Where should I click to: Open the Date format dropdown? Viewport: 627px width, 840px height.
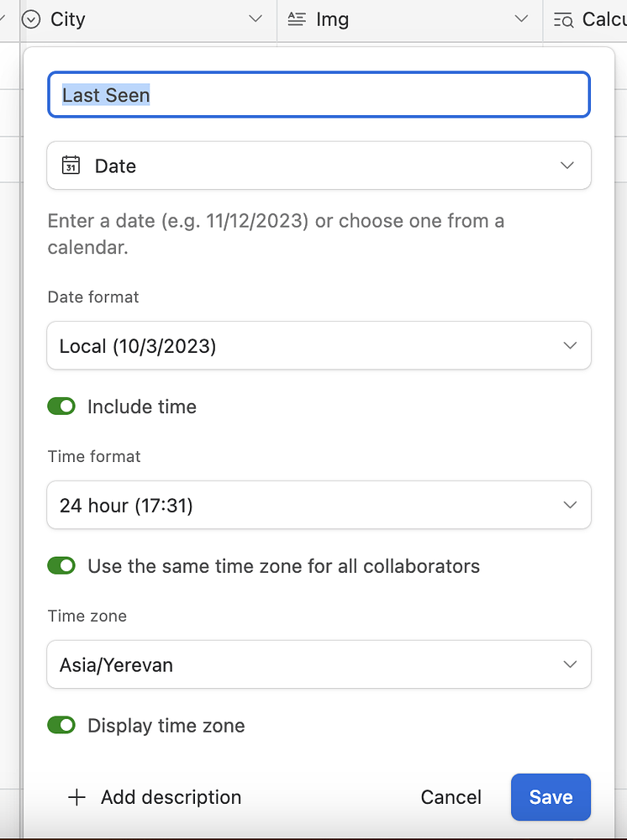pos(319,345)
